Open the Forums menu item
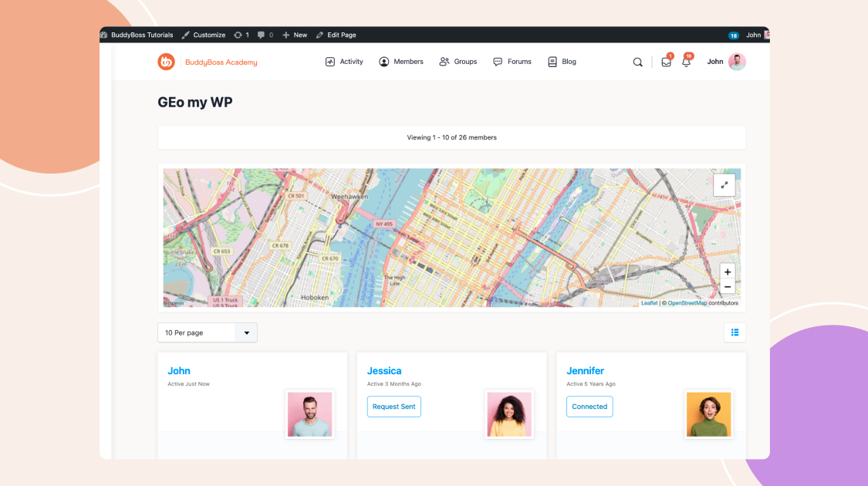The width and height of the screenshot is (868, 486). click(512, 62)
